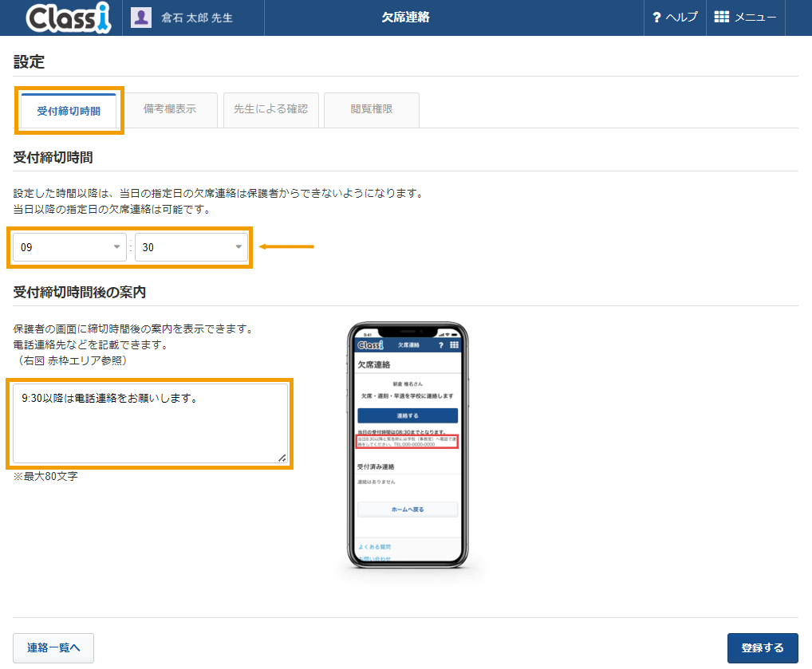This screenshot has height=669, width=812.
Task: Click the 連絡一覧へ button
Action: pyautogui.click(x=53, y=647)
